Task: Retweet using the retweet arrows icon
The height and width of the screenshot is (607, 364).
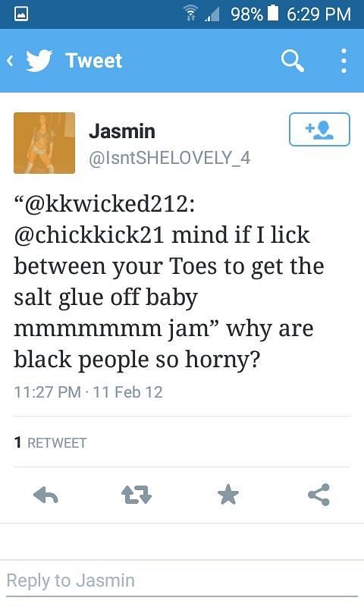Action: coord(136,495)
